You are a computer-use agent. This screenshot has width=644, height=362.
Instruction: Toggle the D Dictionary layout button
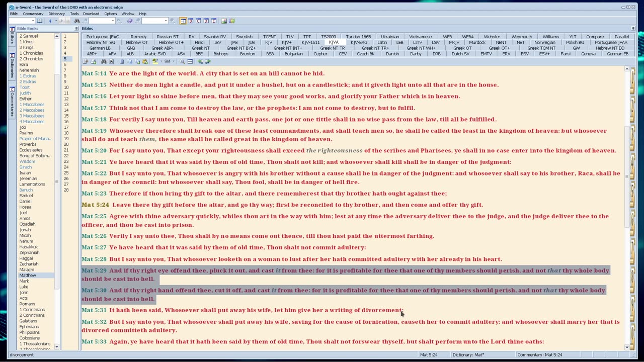click(x=206, y=21)
